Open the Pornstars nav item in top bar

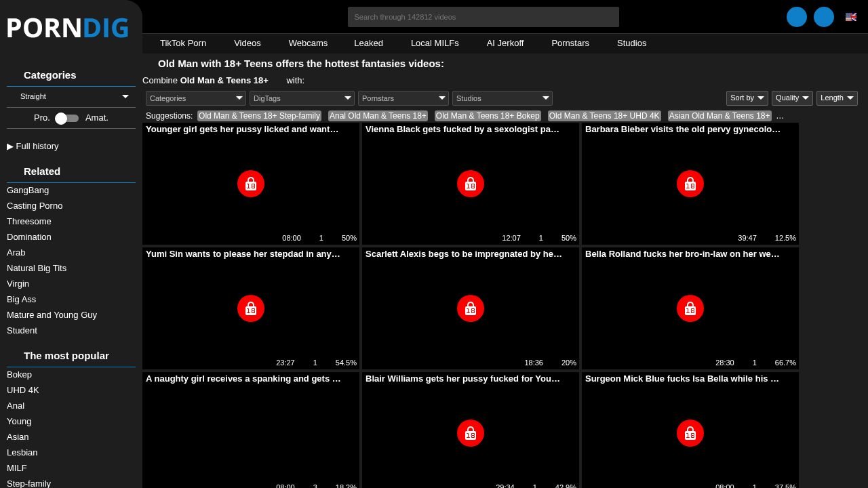coord(570,43)
